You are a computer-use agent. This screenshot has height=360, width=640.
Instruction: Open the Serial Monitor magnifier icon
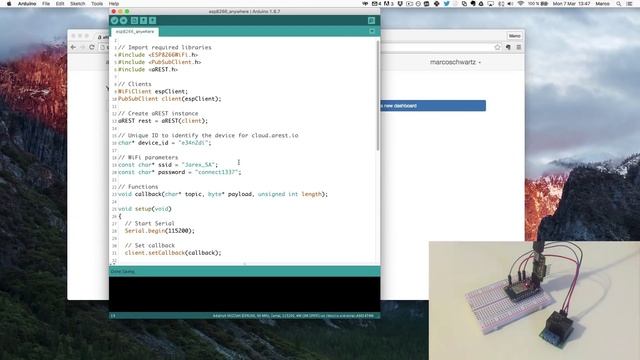[371, 21]
